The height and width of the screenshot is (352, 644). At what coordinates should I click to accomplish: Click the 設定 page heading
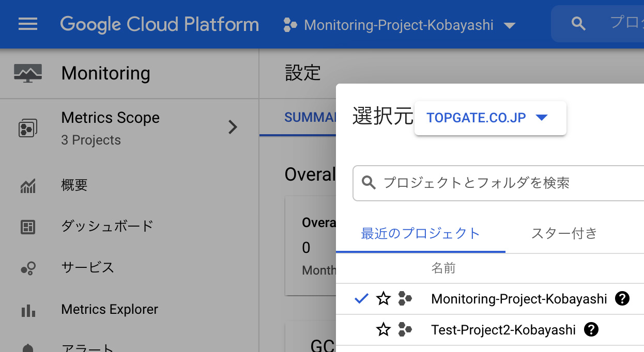(303, 73)
